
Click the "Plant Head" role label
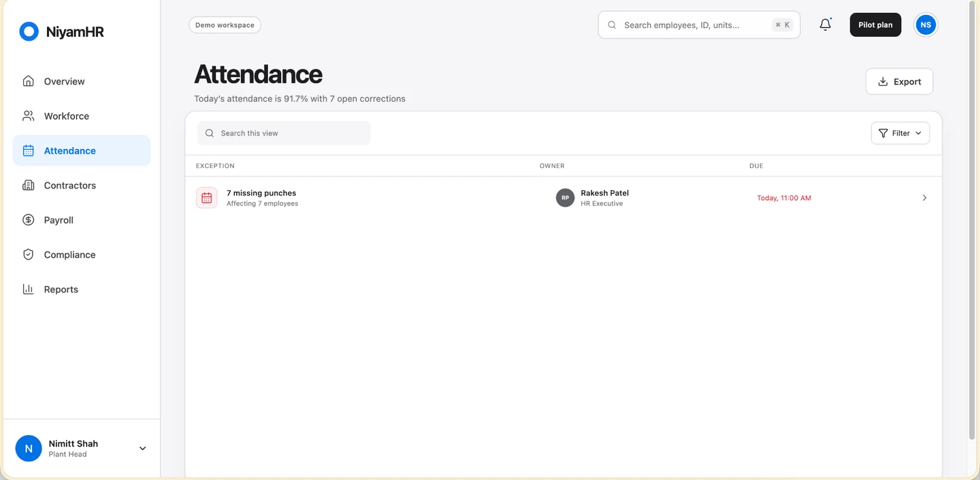coord(67,455)
